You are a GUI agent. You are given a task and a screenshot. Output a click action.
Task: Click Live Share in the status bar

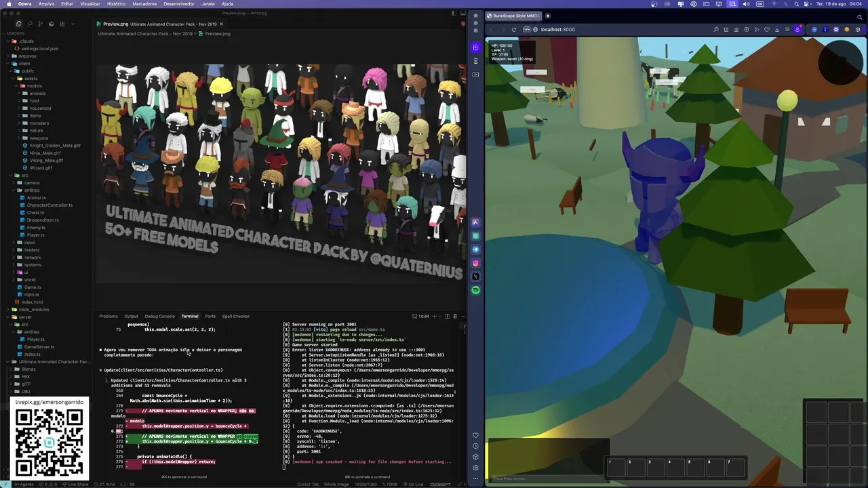pyautogui.click(x=76, y=484)
